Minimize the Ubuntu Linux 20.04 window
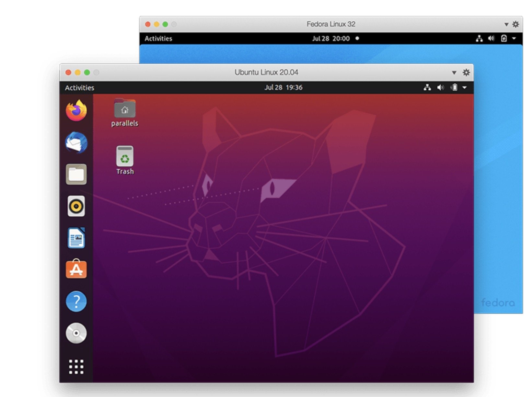Image resolution: width=532 pixels, height=397 pixels. [78, 72]
